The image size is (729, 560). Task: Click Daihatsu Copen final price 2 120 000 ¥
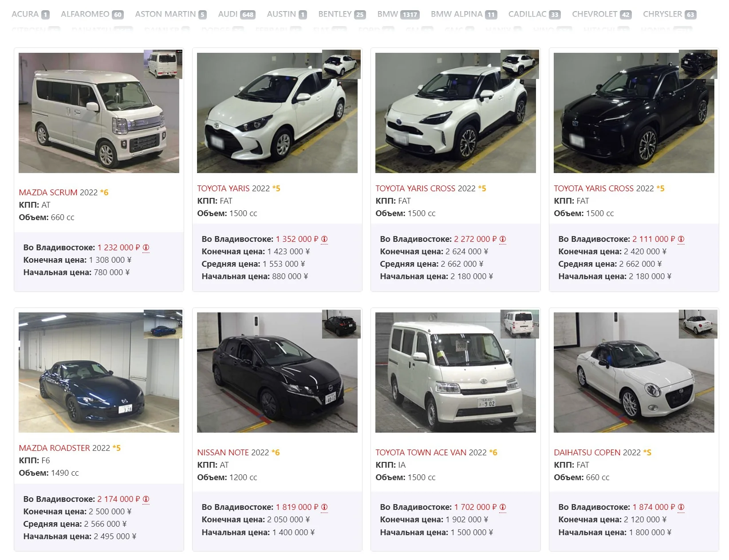[645, 520]
